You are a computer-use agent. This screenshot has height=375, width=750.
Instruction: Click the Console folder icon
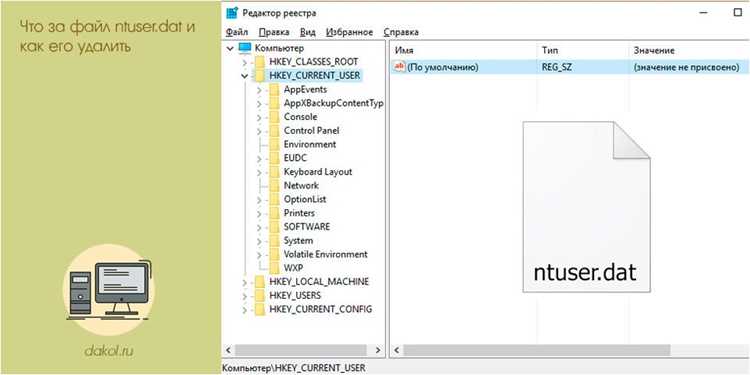pyautogui.click(x=274, y=117)
